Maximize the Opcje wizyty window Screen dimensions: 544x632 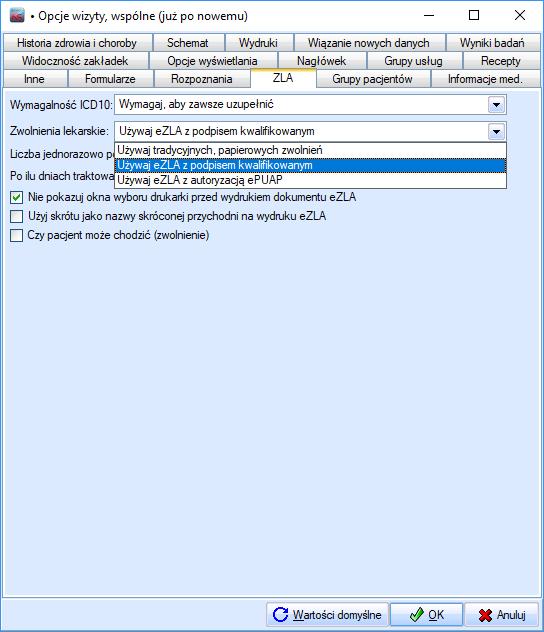(x=474, y=16)
